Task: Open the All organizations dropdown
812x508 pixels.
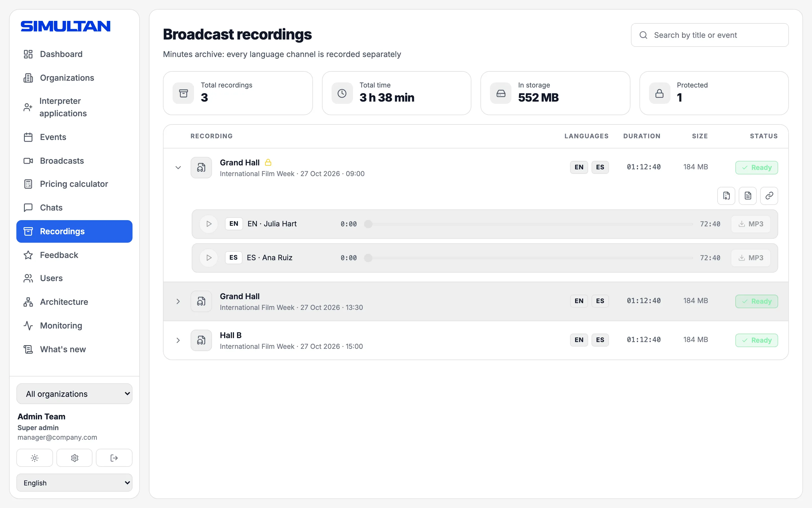Action: pyautogui.click(x=74, y=394)
